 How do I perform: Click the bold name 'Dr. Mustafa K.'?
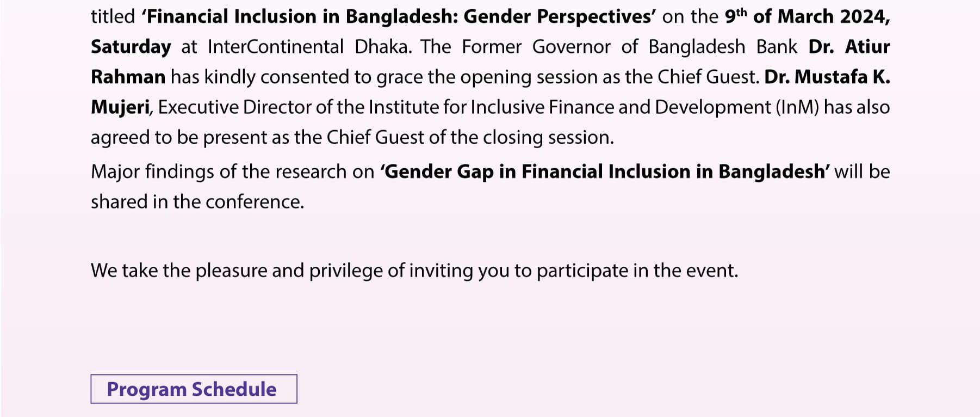[827, 77]
